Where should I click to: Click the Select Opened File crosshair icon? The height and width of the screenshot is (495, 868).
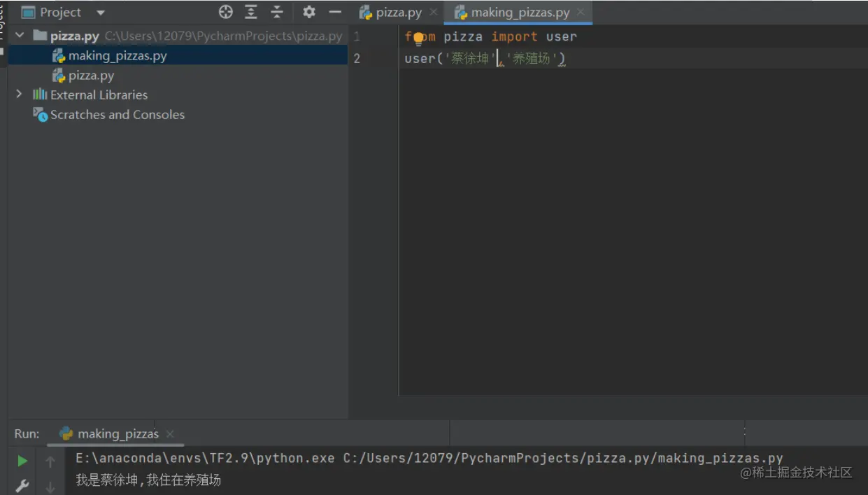225,12
